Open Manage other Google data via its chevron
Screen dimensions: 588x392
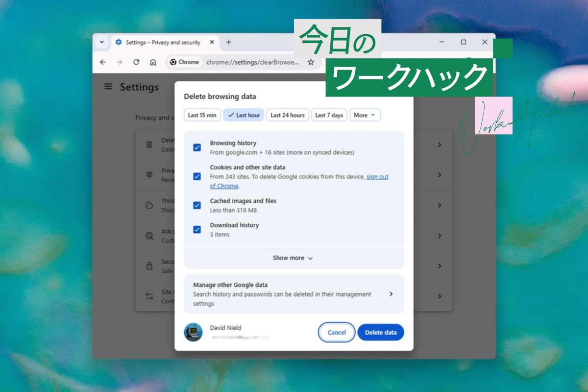pyautogui.click(x=391, y=294)
